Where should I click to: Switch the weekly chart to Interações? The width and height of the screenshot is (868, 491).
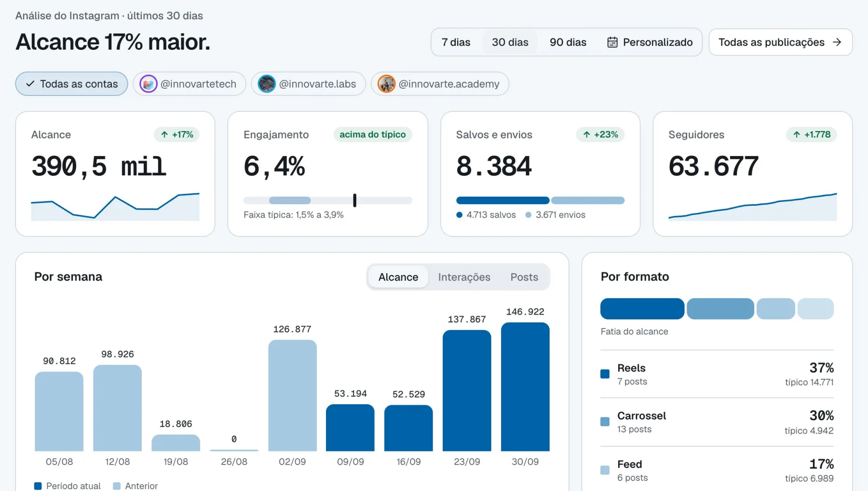[464, 277]
